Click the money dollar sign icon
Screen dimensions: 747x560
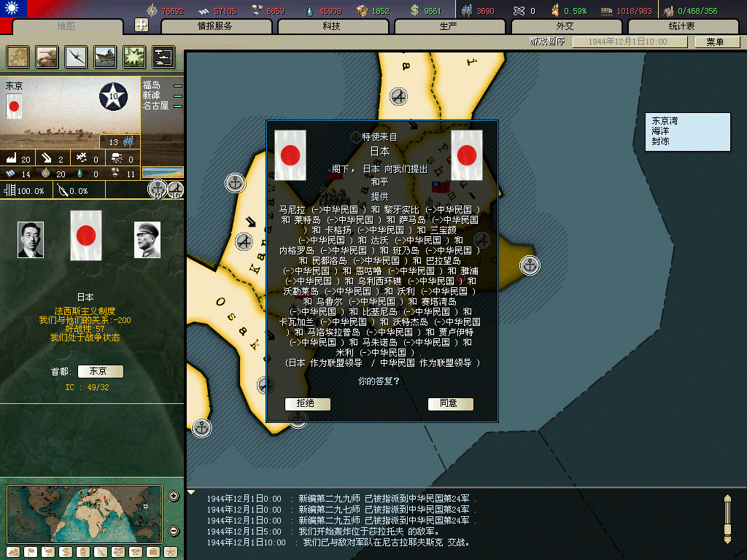(x=414, y=10)
